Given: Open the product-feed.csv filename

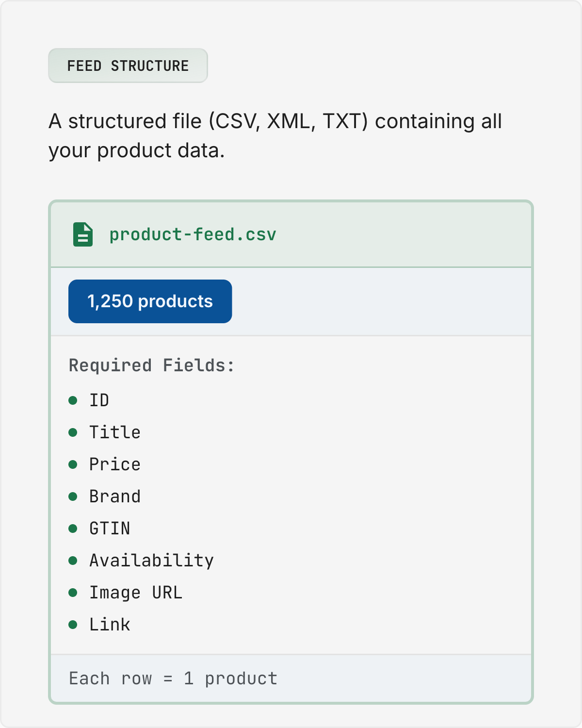Looking at the screenshot, I should point(193,234).
